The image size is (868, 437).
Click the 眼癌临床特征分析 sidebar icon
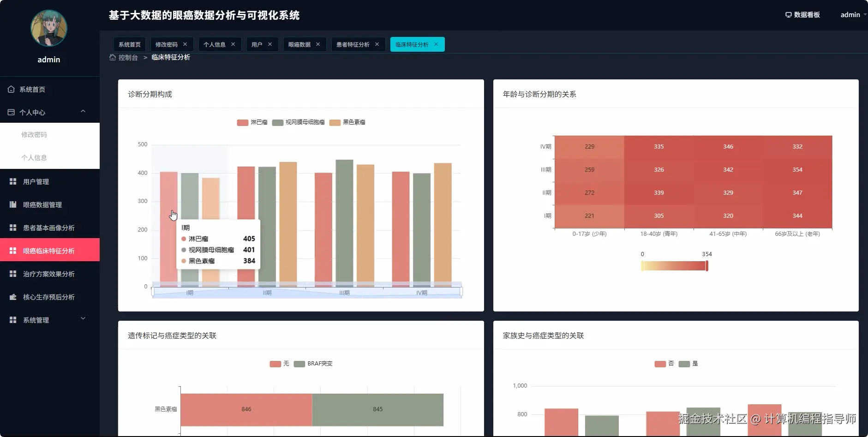click(x=13, y=251)
